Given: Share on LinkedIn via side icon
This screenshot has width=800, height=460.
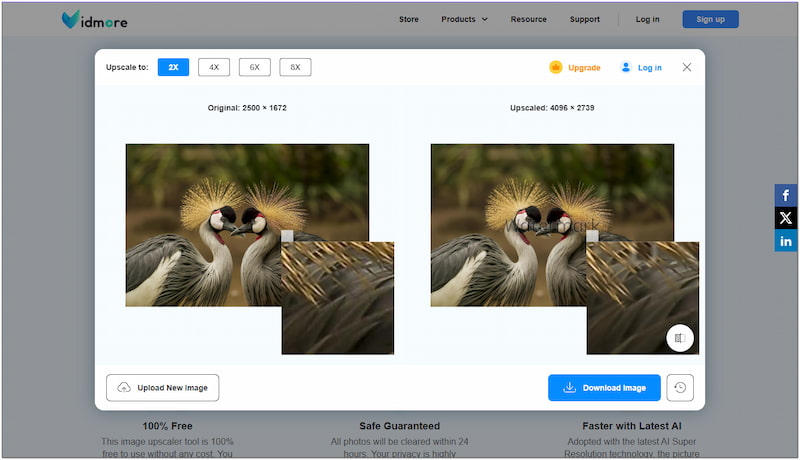Looking at the screenshot, I should coord(786,241).
